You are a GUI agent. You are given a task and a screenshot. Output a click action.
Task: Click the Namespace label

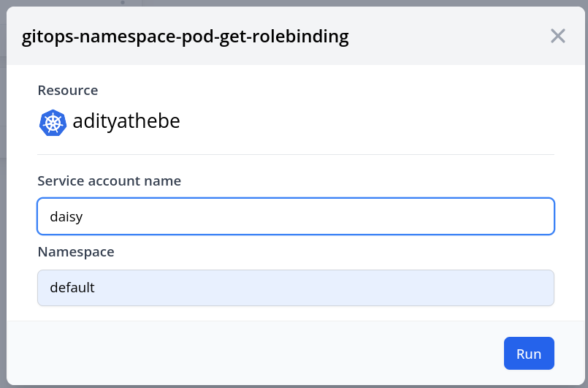coord(76,252)
